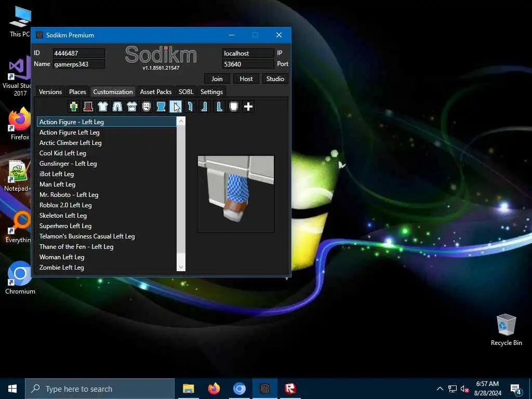Click the Roblox taskbar icon
This screenshot has height=399, width=532.
coord(290,389)
